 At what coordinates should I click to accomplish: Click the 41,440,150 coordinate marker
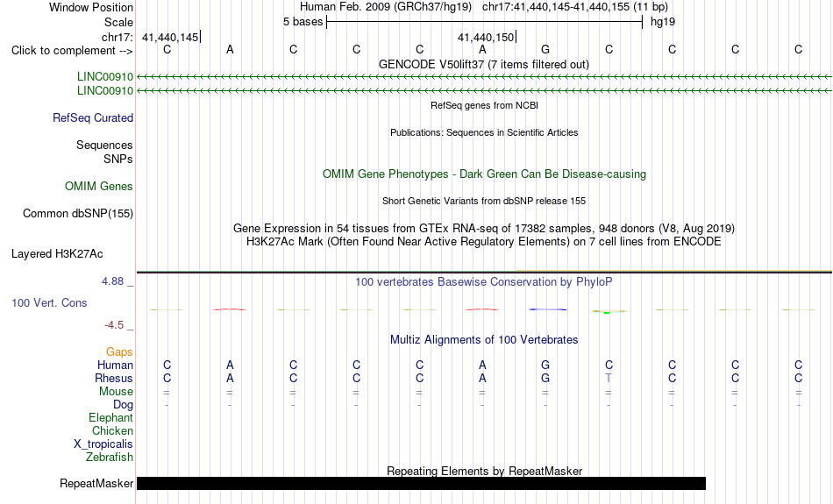pyautogui.click(x=486, y=37)
